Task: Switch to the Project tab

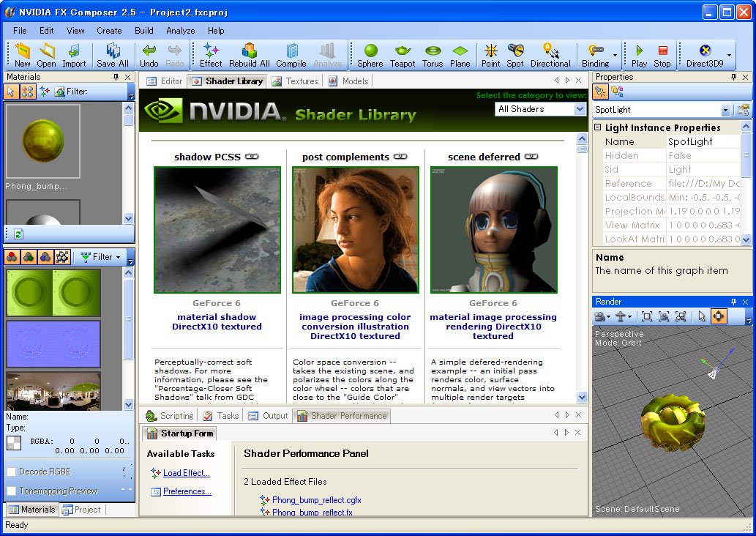Action: (x=81, y=510)
